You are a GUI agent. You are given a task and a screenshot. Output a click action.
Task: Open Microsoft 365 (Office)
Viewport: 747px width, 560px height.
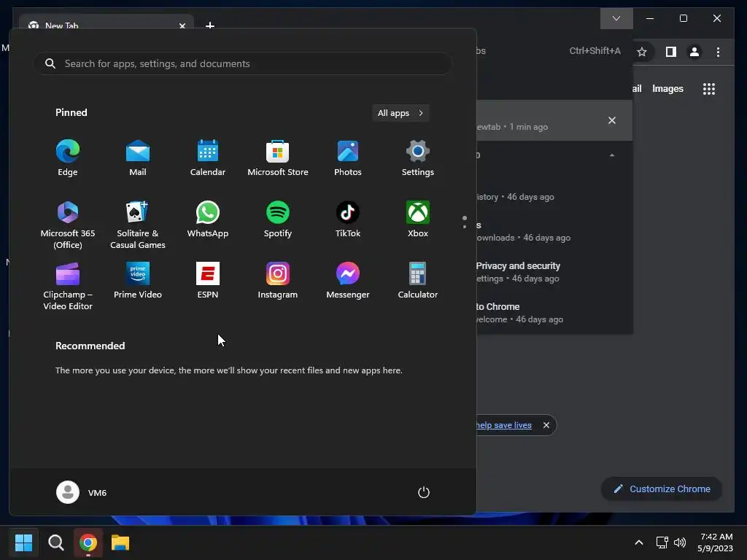68,225
